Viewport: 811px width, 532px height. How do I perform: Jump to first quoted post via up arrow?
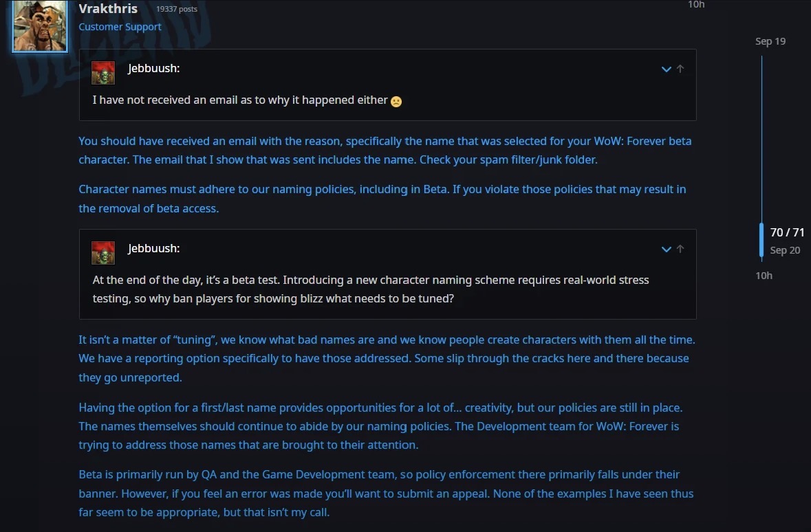coord(680,69)
